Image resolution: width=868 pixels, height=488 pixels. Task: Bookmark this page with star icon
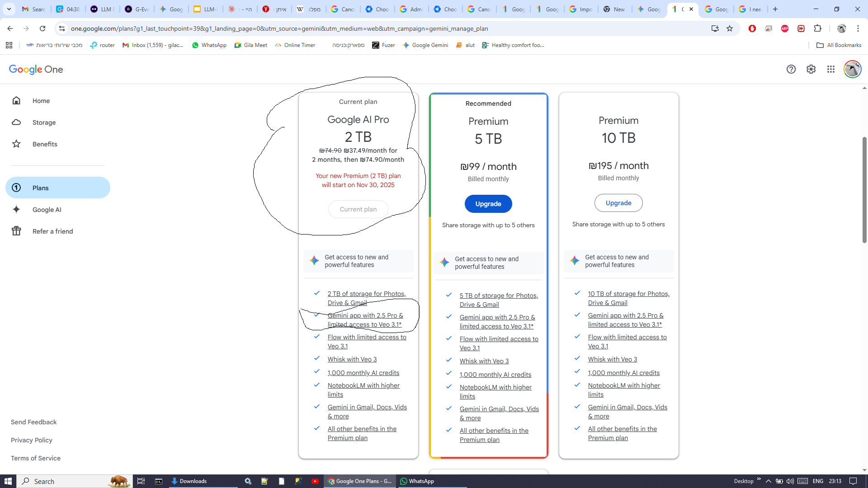pos(729,28)
